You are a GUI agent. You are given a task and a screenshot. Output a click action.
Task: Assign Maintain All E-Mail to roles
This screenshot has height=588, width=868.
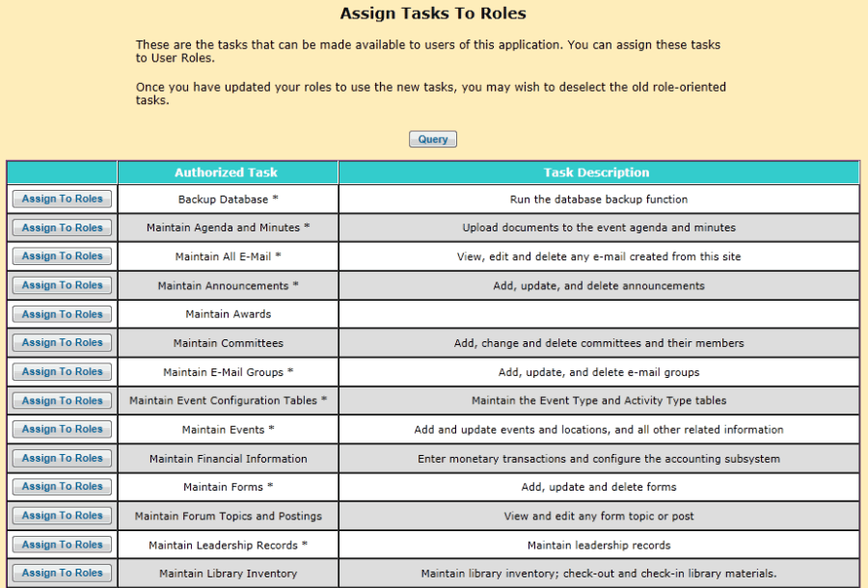pyautogui.click(x=62, y=256)
